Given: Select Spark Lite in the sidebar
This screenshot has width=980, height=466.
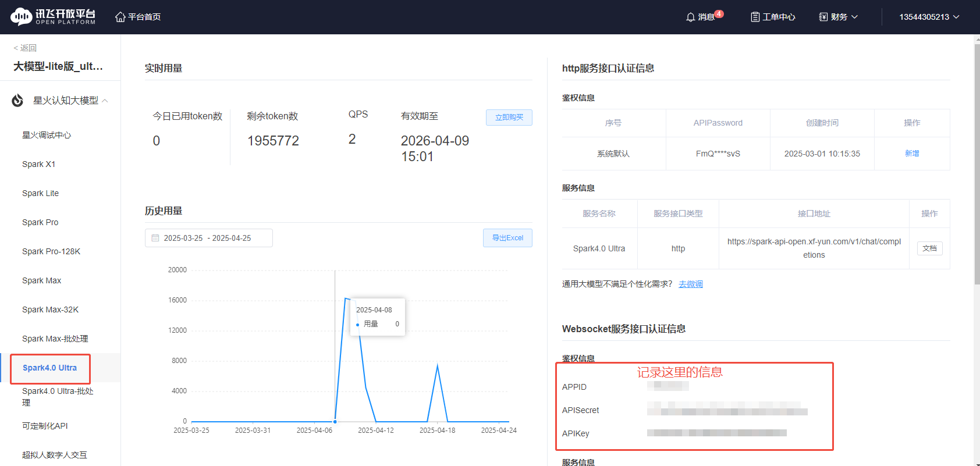Looking at the screenshot, I should click(41, 193).
